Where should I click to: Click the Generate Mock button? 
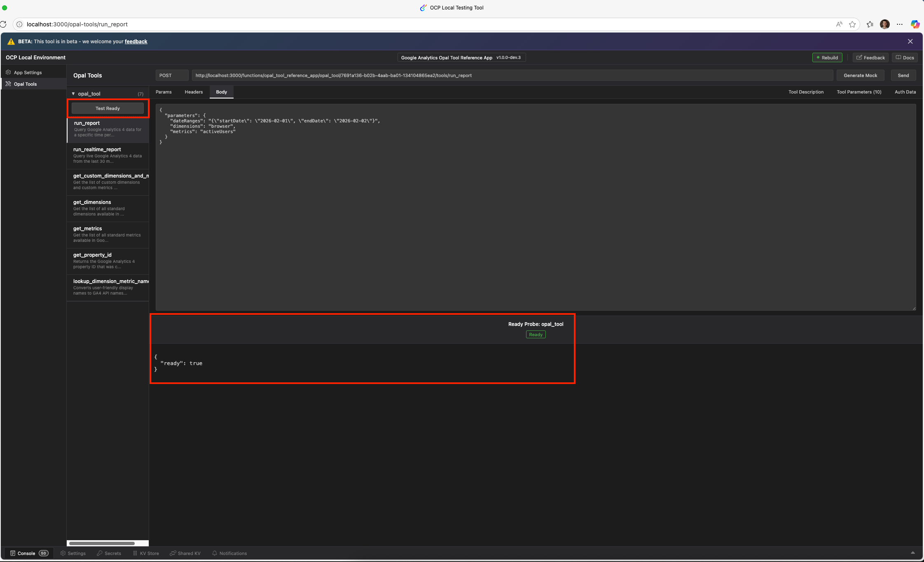tap(860, 75)
